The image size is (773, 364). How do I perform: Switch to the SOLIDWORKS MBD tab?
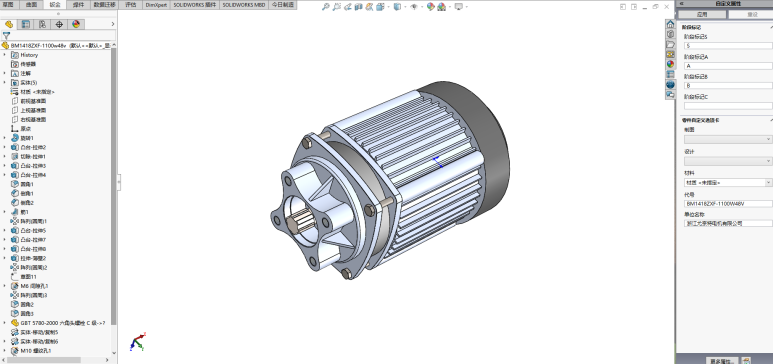244,4
